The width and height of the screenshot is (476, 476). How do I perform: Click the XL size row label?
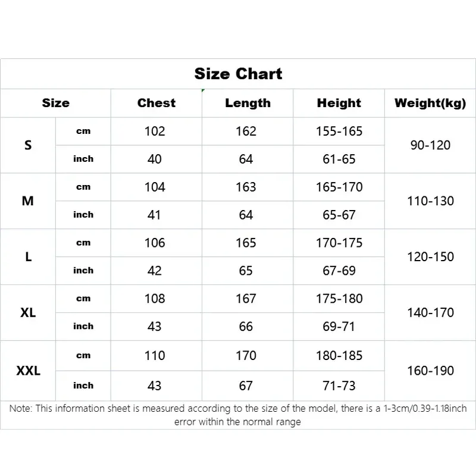pyautogui.click(x=28, y=313)
